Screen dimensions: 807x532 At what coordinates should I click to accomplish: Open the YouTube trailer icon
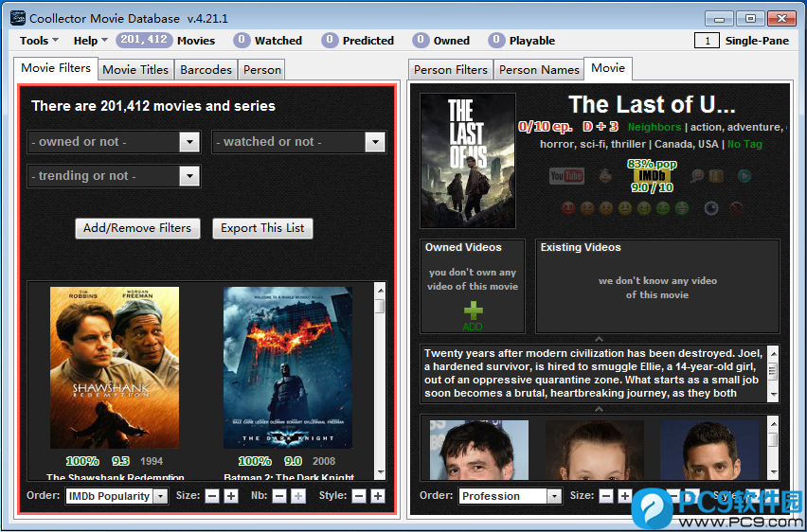click(x=566, y=176)
